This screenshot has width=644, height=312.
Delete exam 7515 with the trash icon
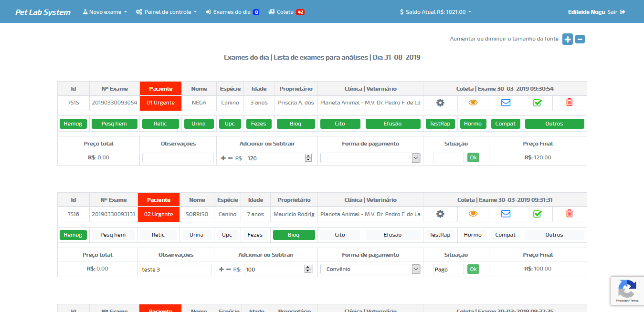point(569,103)
